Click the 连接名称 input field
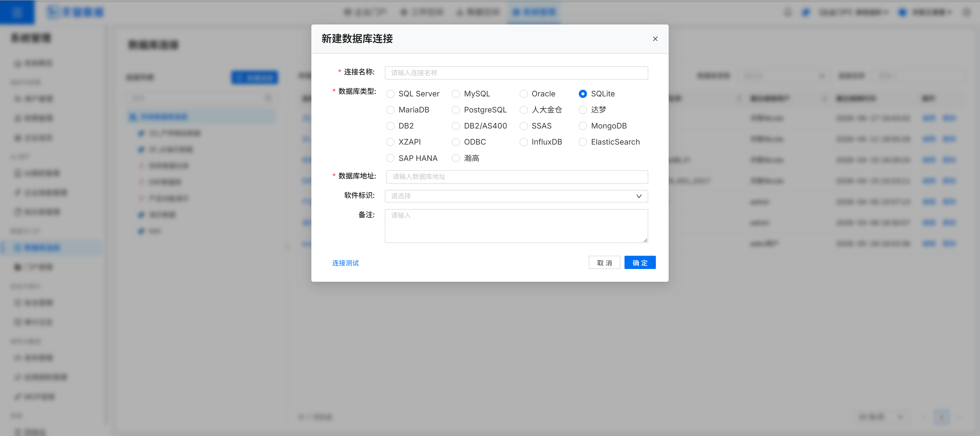This screenshot has height=436, width=980. click(x=516, y=73)
